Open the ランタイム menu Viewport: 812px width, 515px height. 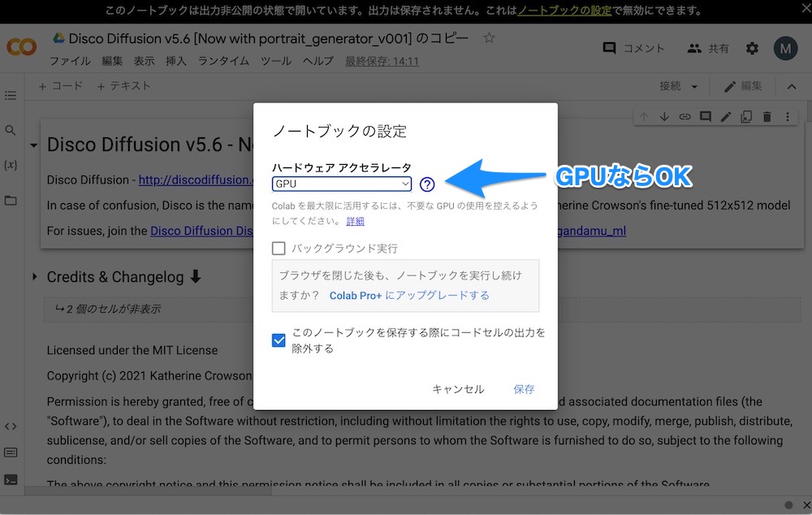pos(223,61)
